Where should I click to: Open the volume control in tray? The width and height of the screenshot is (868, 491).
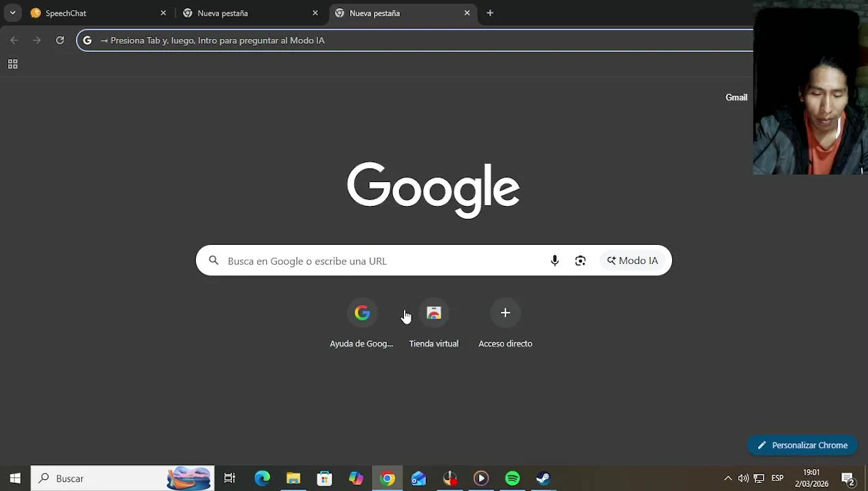pos(743,479)
